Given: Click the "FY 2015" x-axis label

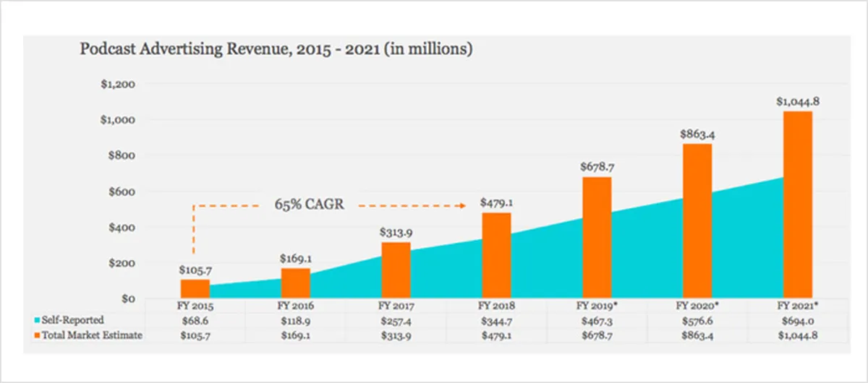Looking at the screenshot, I should pyautogui.click(x=195, y=306).
